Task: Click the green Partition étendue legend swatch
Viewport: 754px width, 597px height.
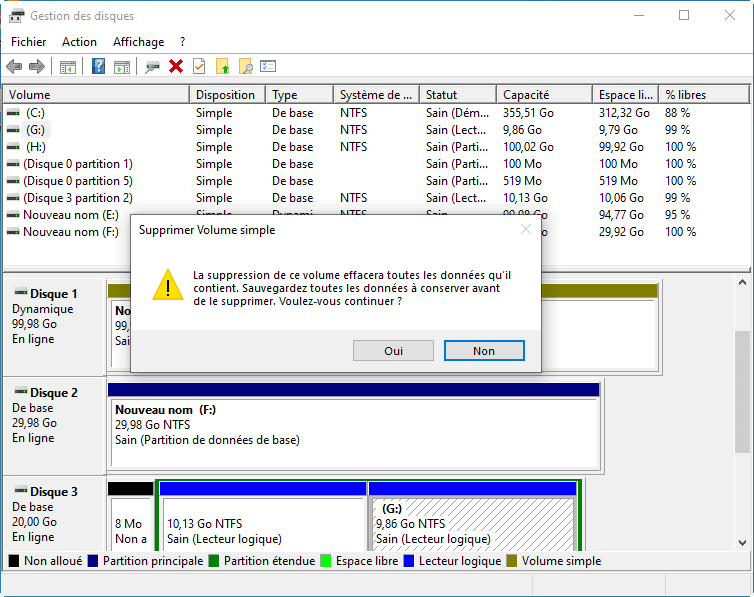Action: [x=214, y=561]
